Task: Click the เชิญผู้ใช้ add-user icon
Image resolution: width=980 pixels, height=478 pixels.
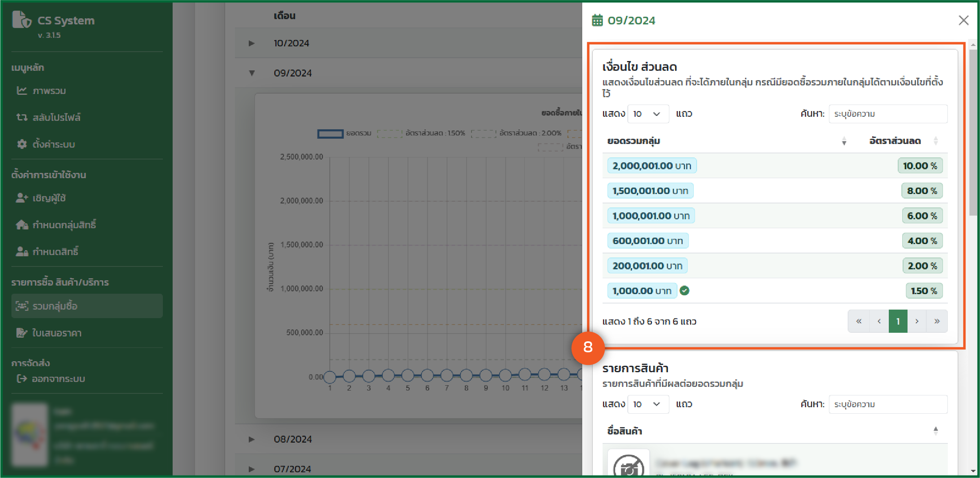Action: 22,198
